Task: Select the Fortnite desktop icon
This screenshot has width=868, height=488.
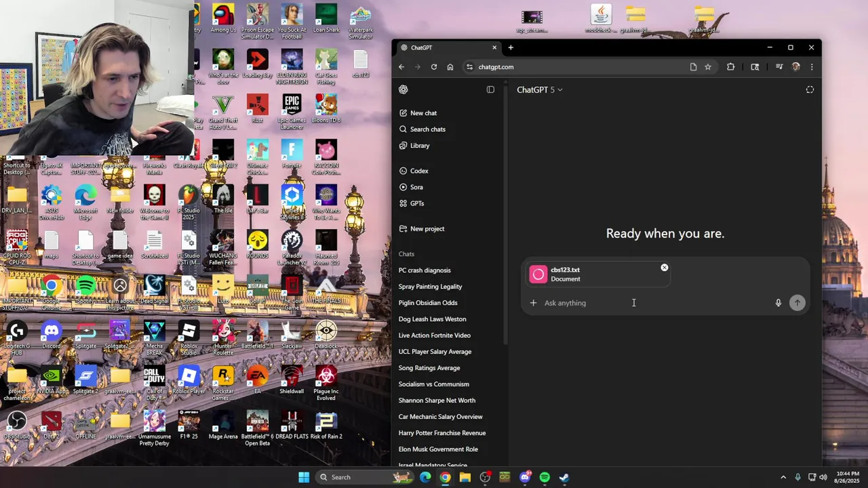Action: [292, 154]
